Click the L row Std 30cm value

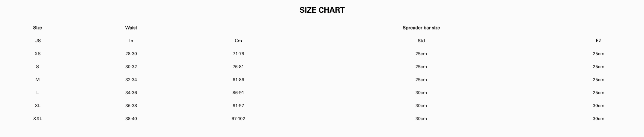(421, 93)
